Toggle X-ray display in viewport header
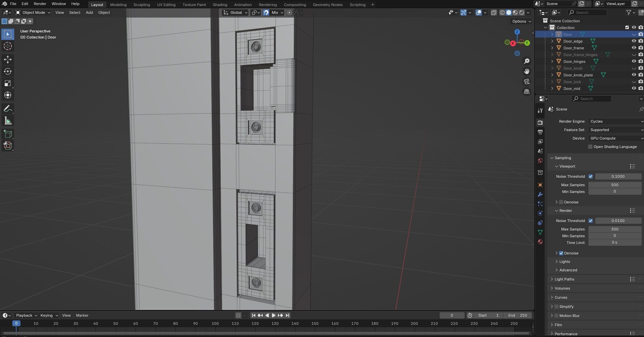The image size is (644, 337). point(494,13)
